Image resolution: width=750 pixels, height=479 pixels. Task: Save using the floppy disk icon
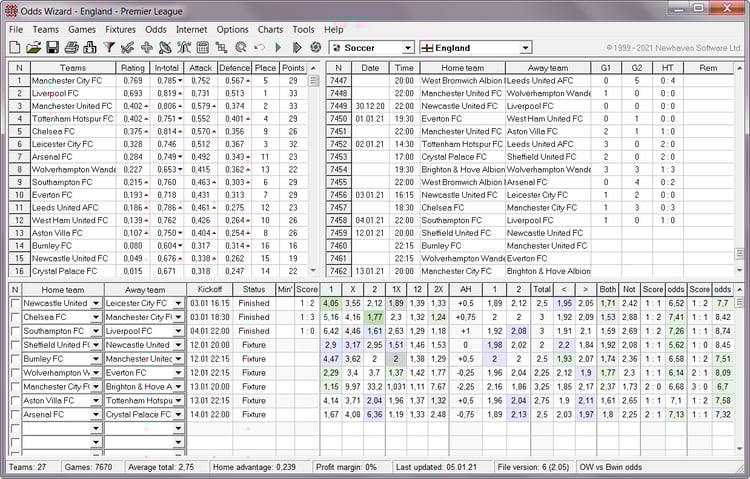[52, 47]
